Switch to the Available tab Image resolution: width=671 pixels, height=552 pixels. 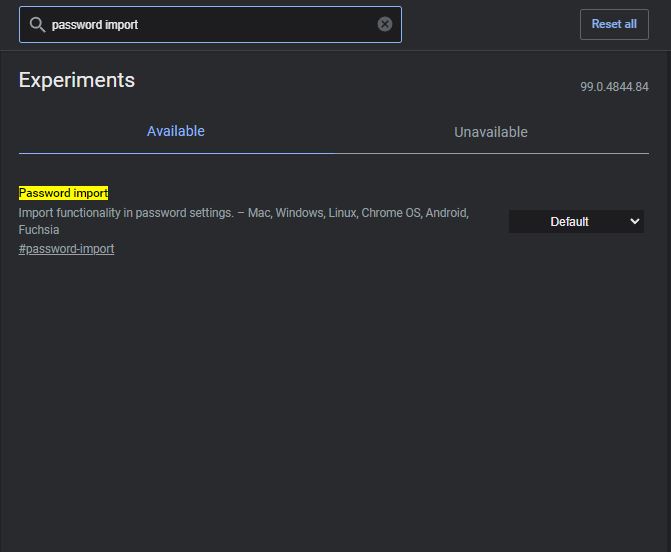(x=175, y=131)
